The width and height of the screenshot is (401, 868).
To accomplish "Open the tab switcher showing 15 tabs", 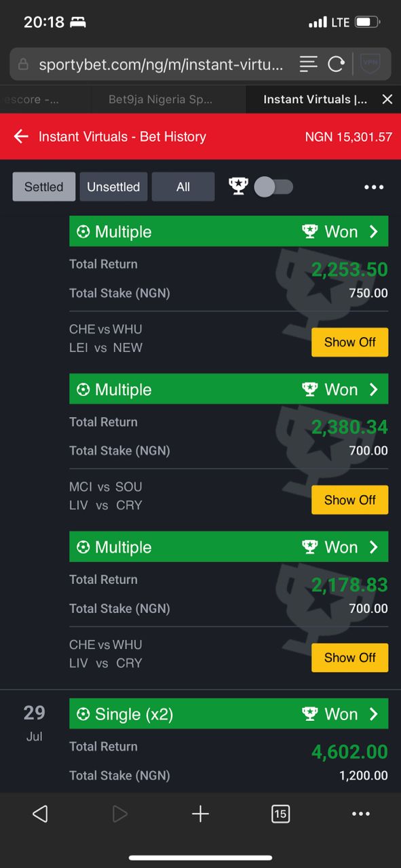I will tap(280, 814).
